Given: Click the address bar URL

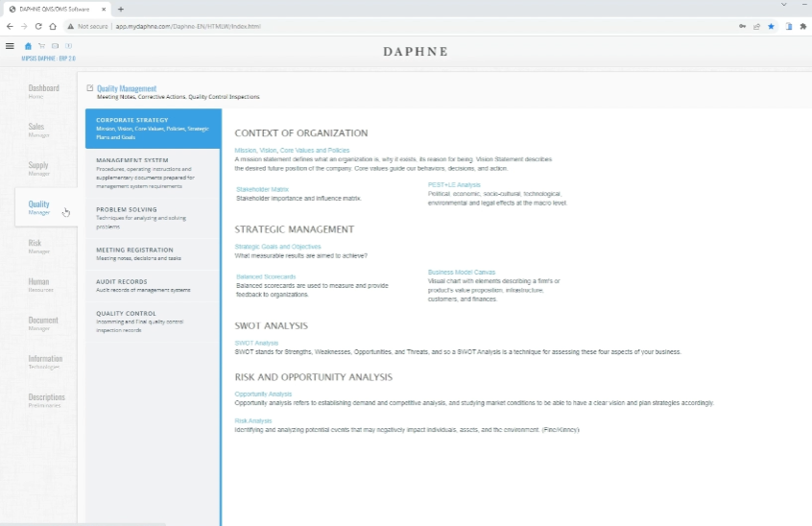Looking at the screenshot, I should click(x=188, y=27).
